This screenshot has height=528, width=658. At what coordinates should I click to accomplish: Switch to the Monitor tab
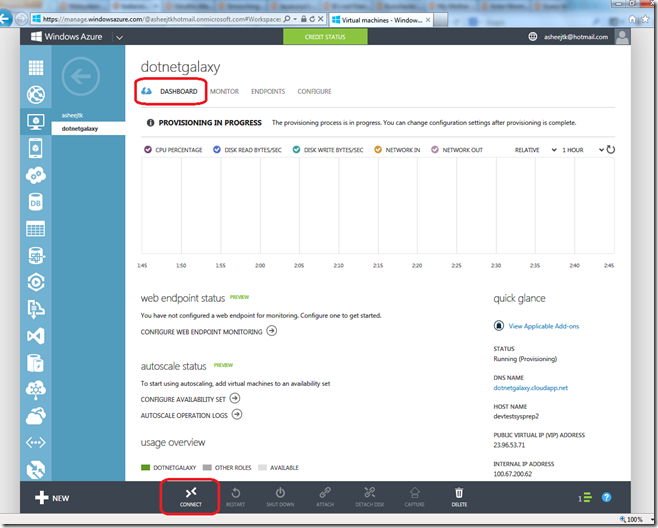[x=225, y=91]
